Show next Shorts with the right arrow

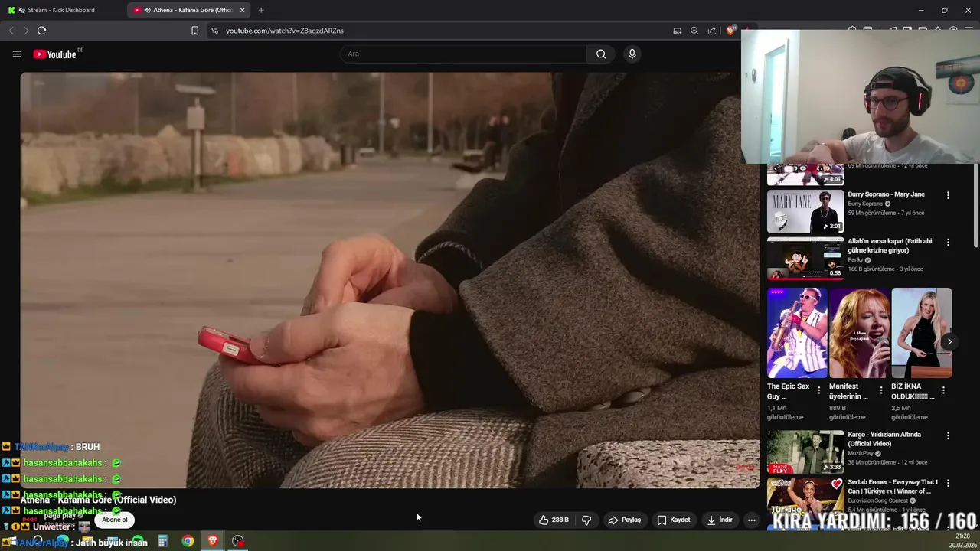949,342
